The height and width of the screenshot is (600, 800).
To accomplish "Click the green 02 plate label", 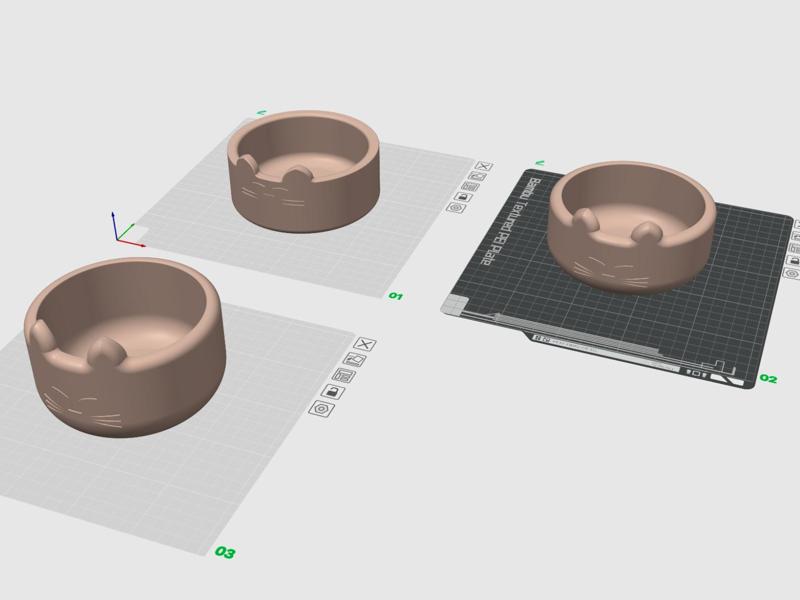I will pos(768,379).
